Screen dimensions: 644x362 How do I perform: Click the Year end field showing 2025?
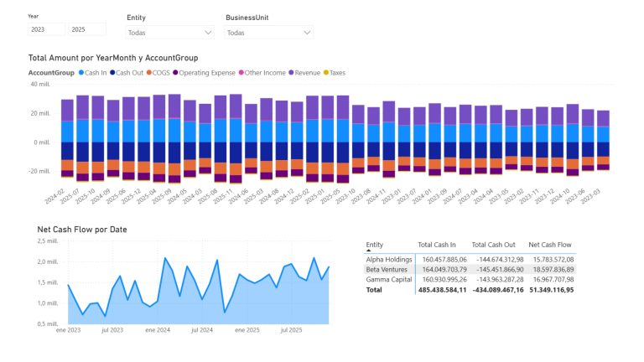[87, 29]
